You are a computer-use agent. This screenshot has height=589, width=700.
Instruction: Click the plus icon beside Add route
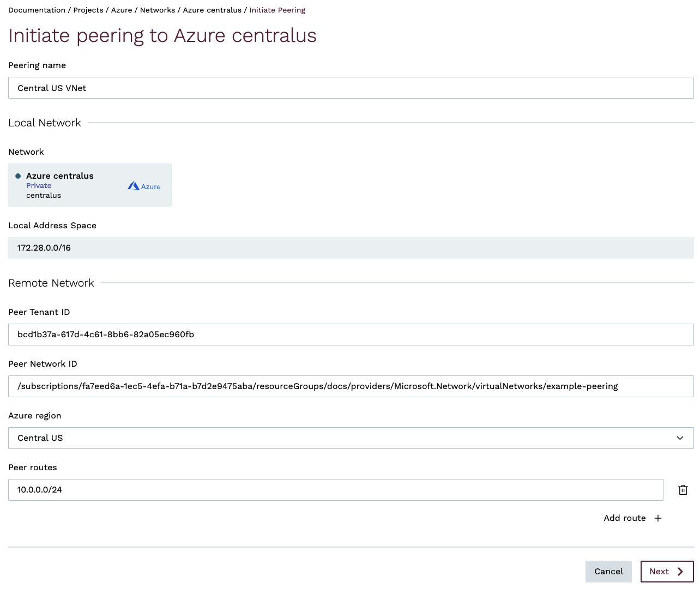click(x=658, y=518)
